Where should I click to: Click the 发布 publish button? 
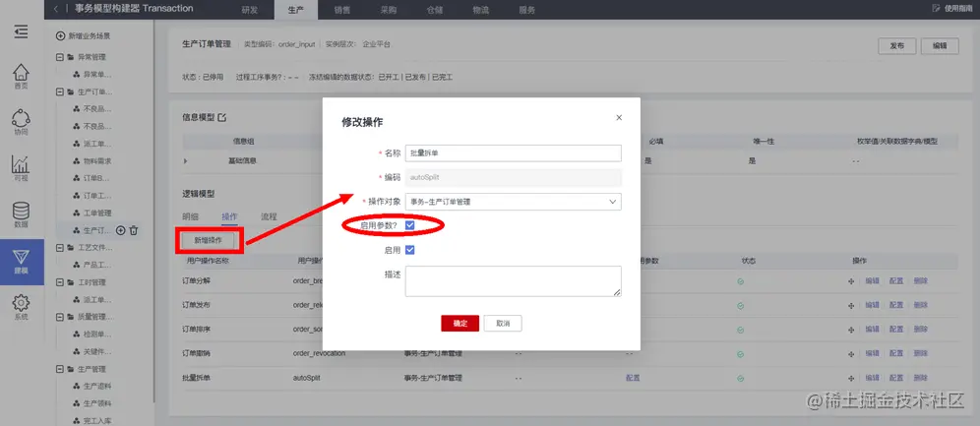(897, 46)
